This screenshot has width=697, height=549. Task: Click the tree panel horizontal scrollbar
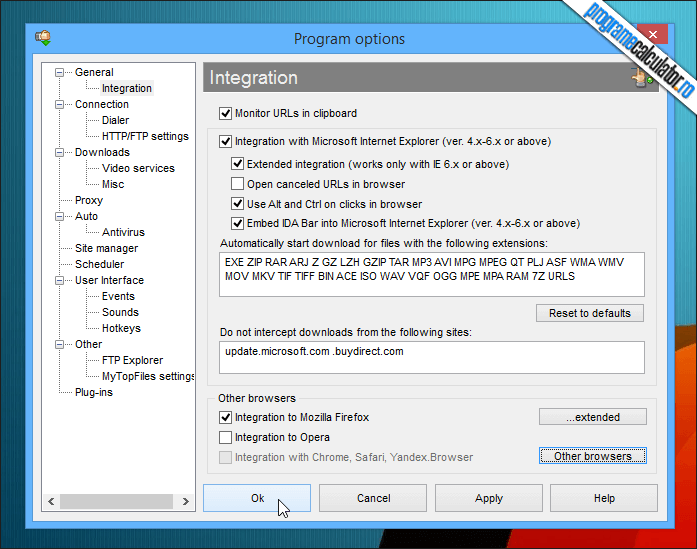pos(116,501)
